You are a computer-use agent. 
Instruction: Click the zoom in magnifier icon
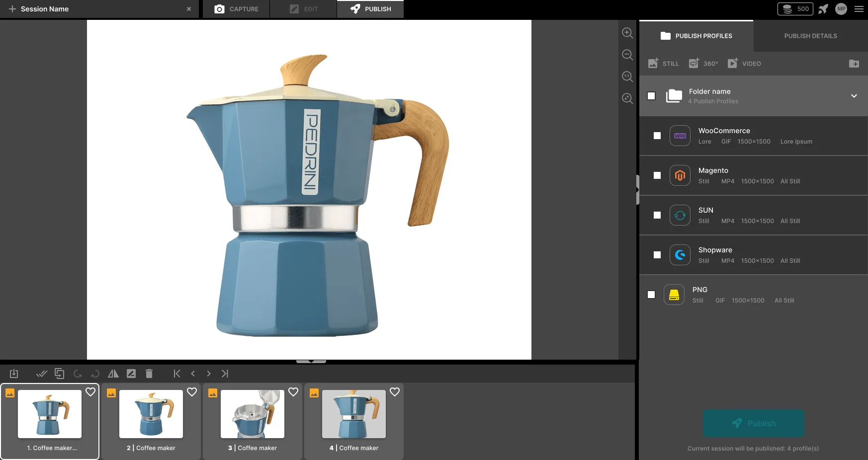pos(627,33)
